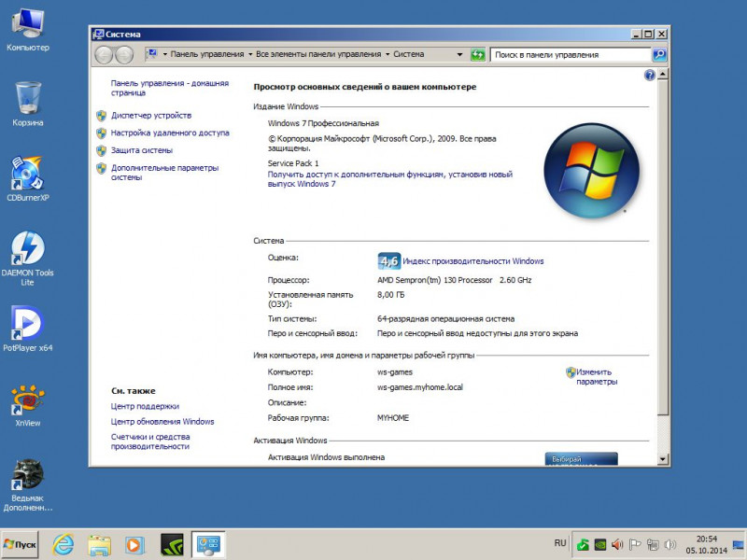Expand arrow after Все элементы панели управления
Screen dimensions: 747x560
click(388, 55)
